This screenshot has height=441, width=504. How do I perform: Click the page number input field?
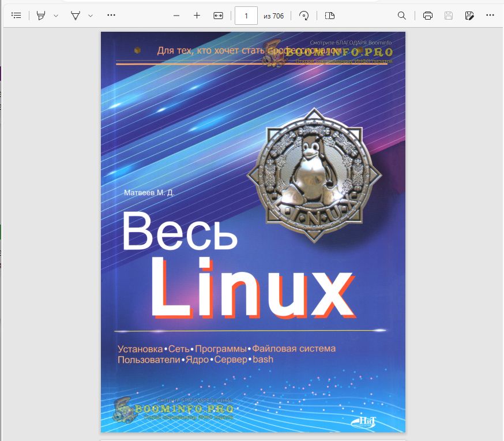tap(246, 16)
